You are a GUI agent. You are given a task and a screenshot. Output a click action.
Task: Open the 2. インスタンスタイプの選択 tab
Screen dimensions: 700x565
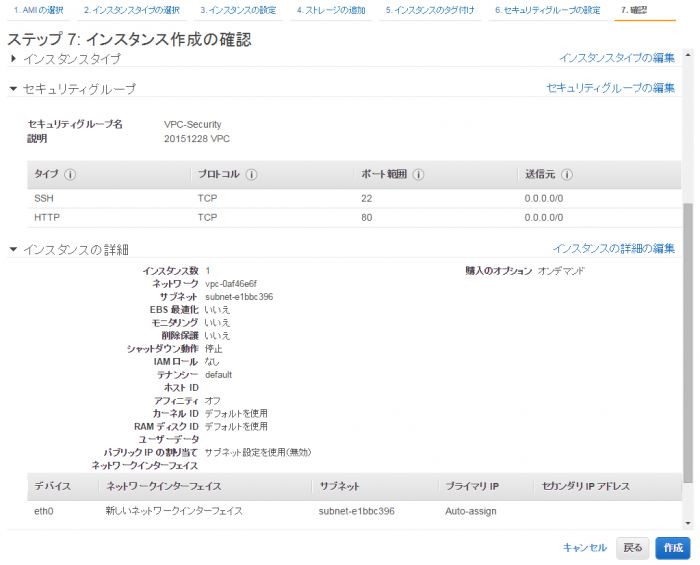point(132,10)
